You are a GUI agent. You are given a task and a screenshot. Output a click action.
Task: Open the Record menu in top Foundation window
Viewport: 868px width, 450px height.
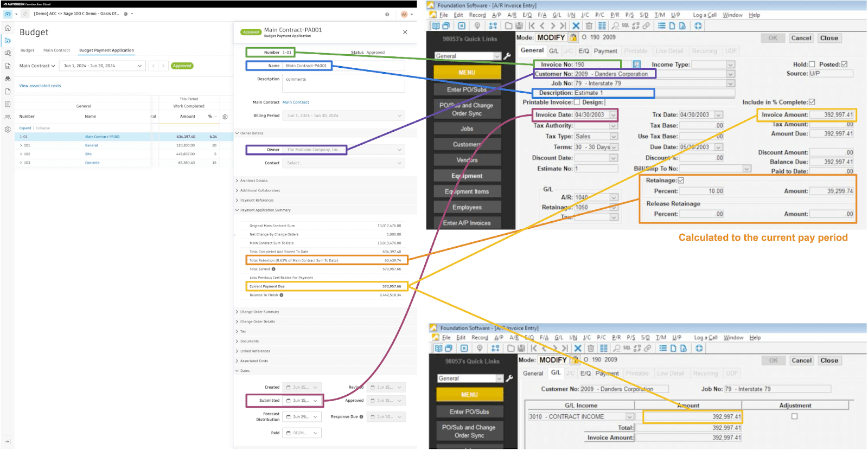pos(477,15)
